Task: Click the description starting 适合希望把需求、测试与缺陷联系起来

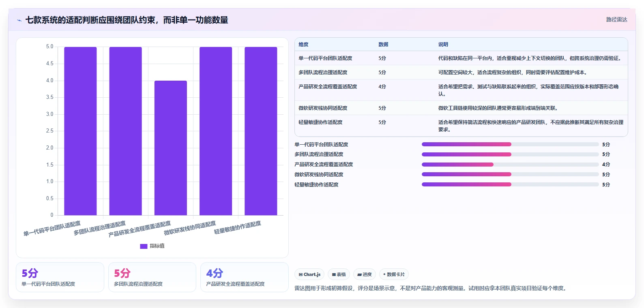Action: click(x=528, y=90)
